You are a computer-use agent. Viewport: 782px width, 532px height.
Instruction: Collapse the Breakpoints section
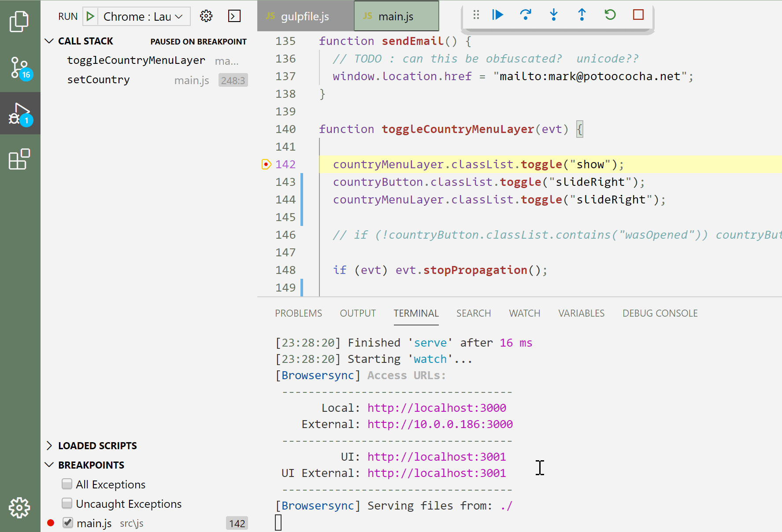point(49,465)
